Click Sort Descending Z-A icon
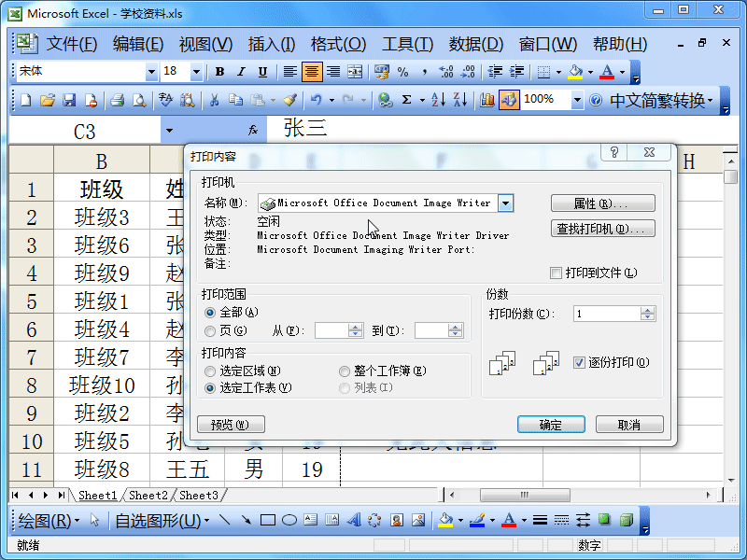The width and height of the screenshot is (747, 560). point(459,100)
